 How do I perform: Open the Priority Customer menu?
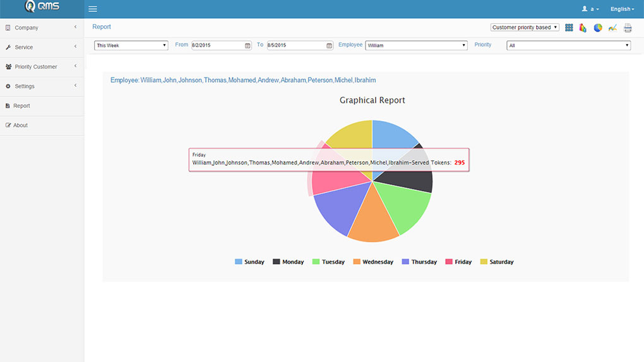(x=42, y=66)
